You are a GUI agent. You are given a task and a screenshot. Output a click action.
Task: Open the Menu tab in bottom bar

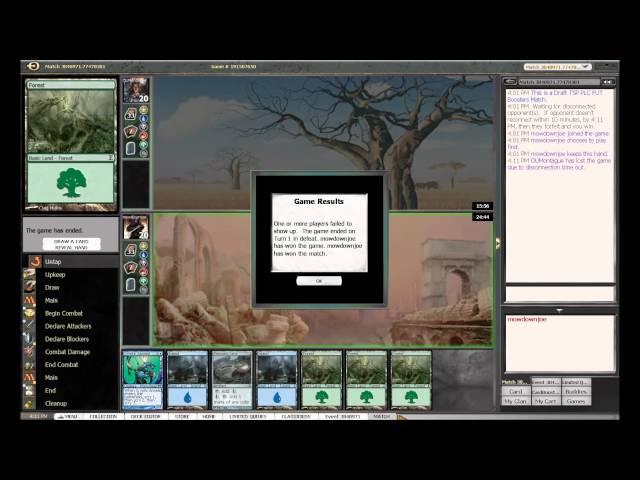67,416
